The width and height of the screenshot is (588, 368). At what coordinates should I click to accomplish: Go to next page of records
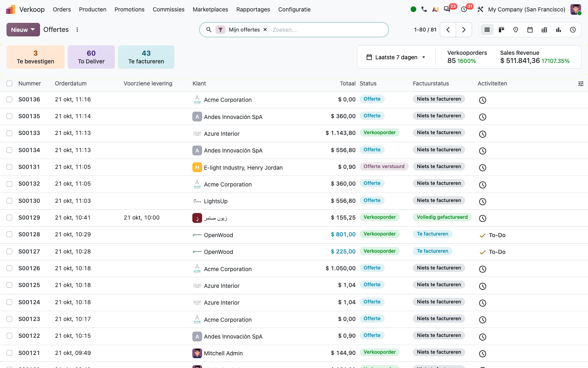464,30
